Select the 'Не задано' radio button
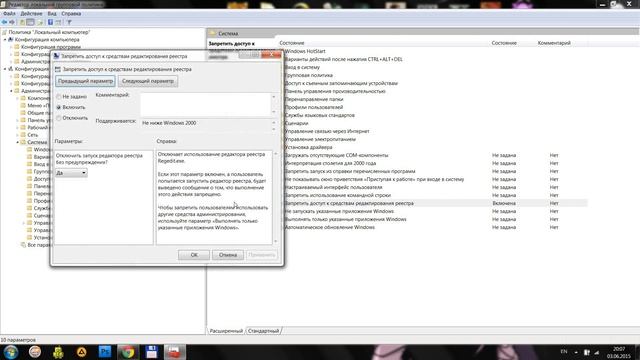640x360 pixels. pyautogui.click(x=59, y=97)
